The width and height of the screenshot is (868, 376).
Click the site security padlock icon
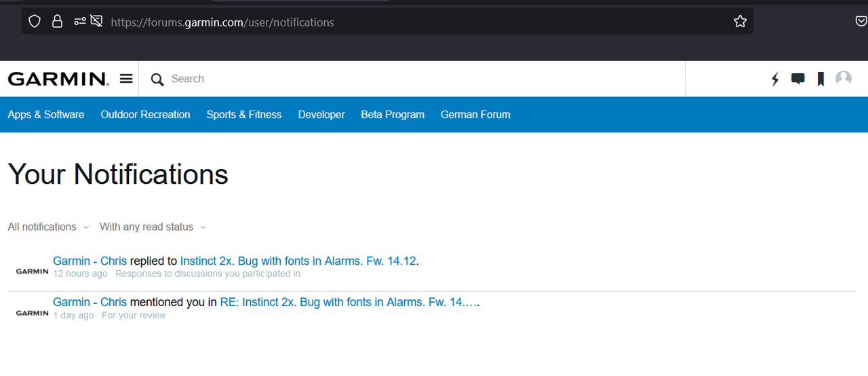tap(57, 22)
